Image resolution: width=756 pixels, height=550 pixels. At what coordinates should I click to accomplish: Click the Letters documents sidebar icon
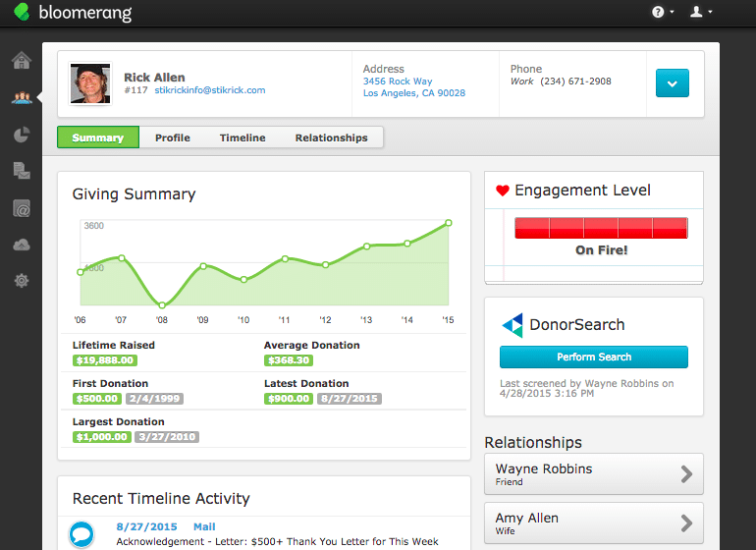coord(21,171)
